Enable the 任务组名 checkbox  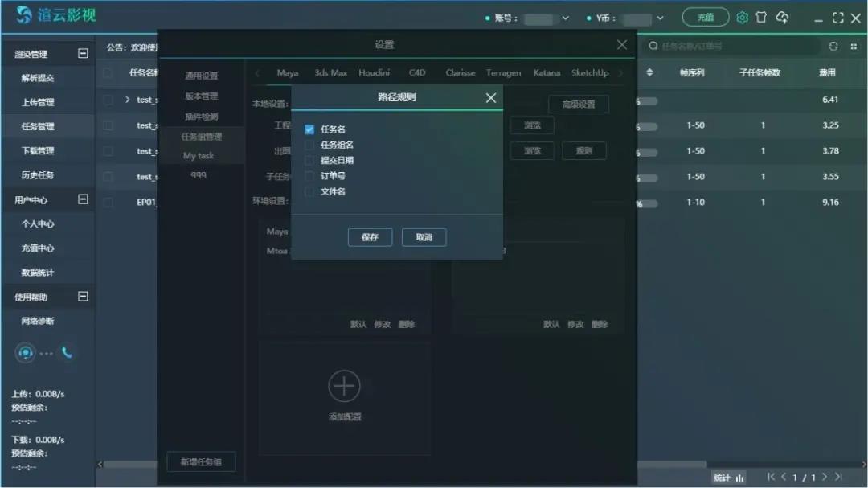pos(309,145)
